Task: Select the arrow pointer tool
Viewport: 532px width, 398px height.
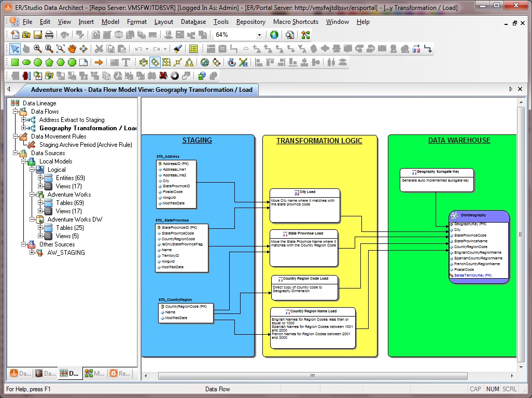Action: coord(15,49)
